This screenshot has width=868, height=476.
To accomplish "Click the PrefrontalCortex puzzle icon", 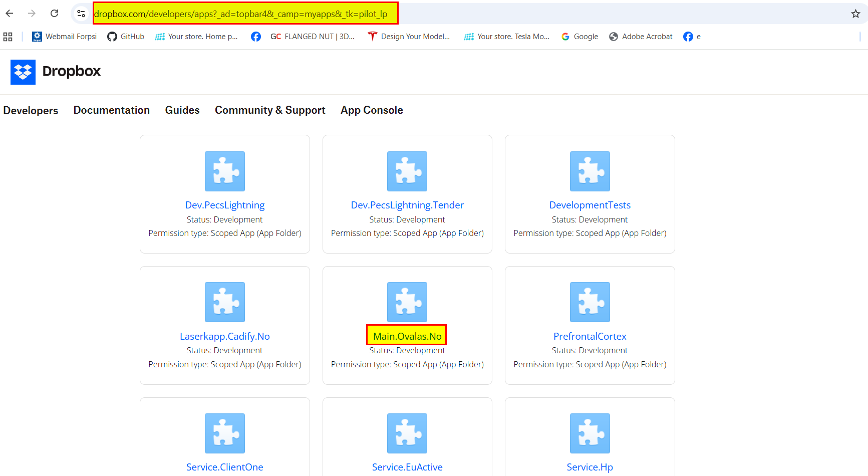I will [x=590, y=302].
